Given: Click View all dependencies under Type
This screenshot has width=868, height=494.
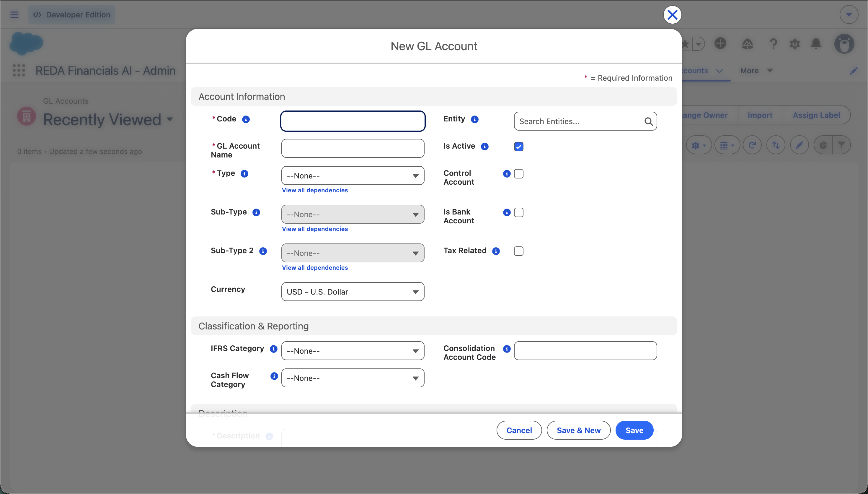Looking at the screenshot, I should click(314, 190).
